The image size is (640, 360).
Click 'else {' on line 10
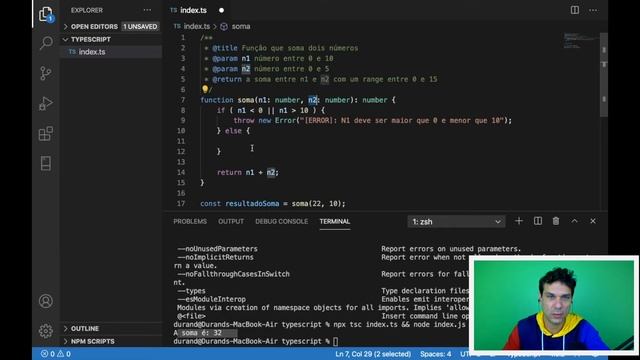(237, 131)
